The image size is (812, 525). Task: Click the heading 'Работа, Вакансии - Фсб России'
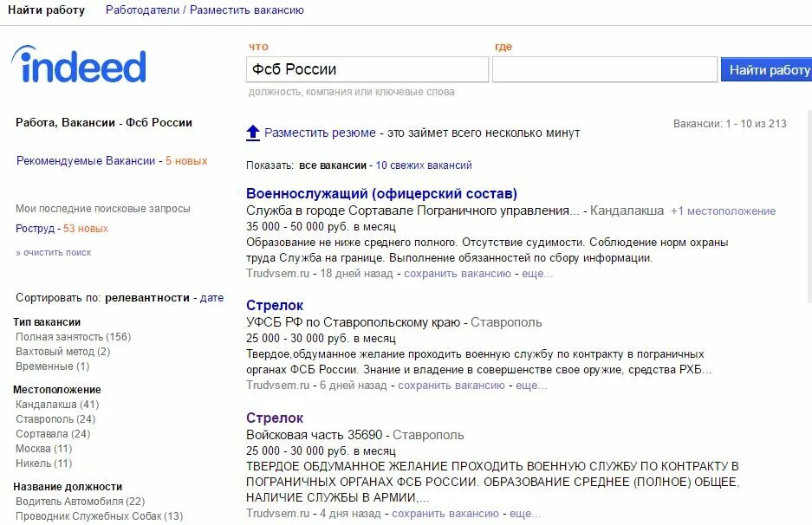click(104, 123)
